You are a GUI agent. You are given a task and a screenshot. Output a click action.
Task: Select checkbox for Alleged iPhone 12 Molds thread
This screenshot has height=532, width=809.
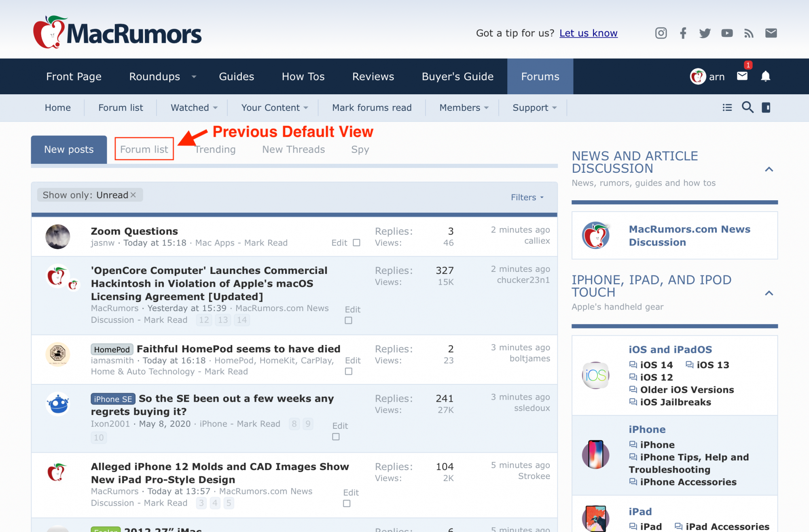347,504
